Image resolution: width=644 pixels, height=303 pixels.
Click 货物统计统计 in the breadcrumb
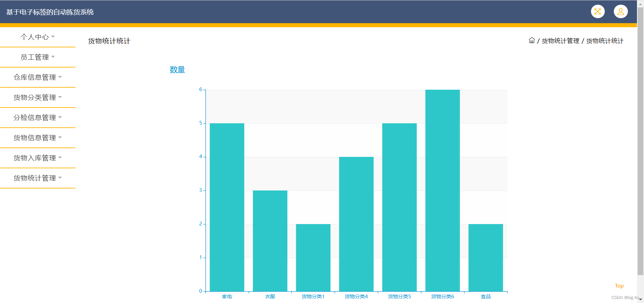605,41
